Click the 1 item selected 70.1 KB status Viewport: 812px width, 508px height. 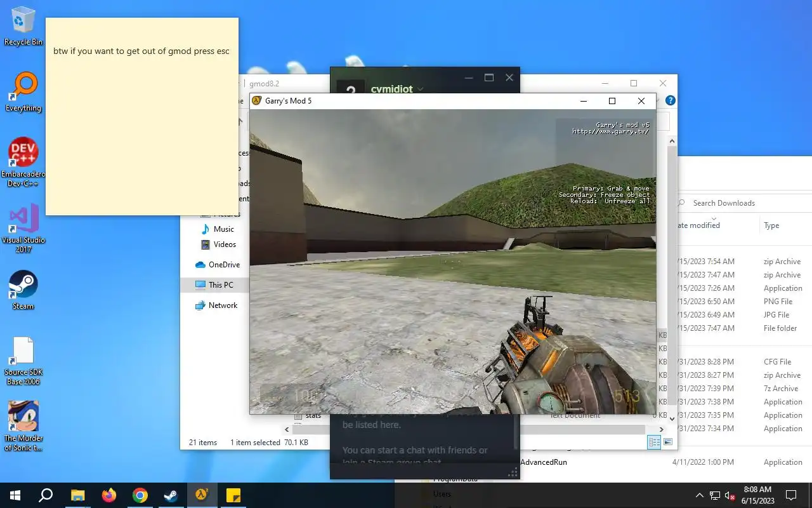(x=269, y=443)
